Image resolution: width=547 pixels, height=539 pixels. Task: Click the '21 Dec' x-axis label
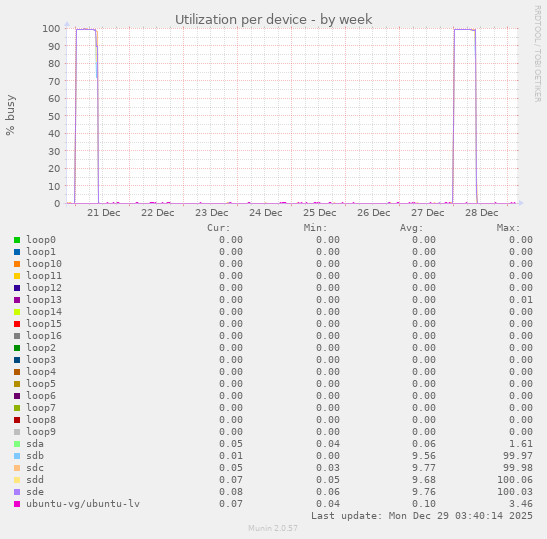[x=104, y=213]
